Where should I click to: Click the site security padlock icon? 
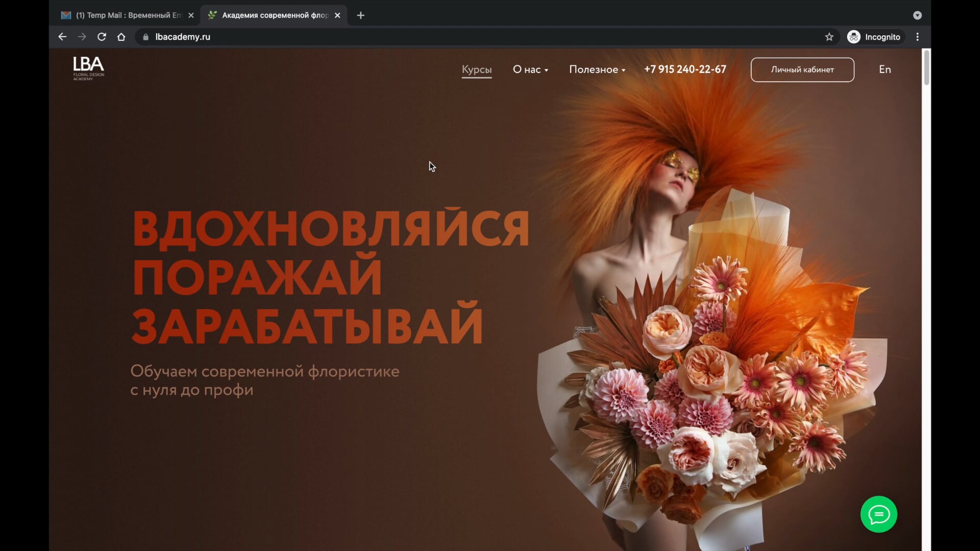(x=145, y=37)
